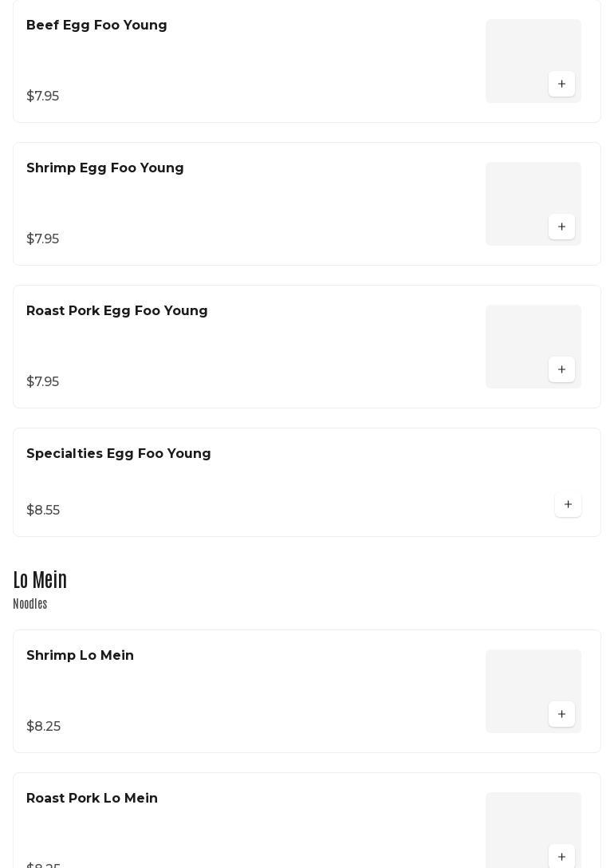
Task: Click the Noodles subtitle under Lo Mein
Action: coord(30,605)
